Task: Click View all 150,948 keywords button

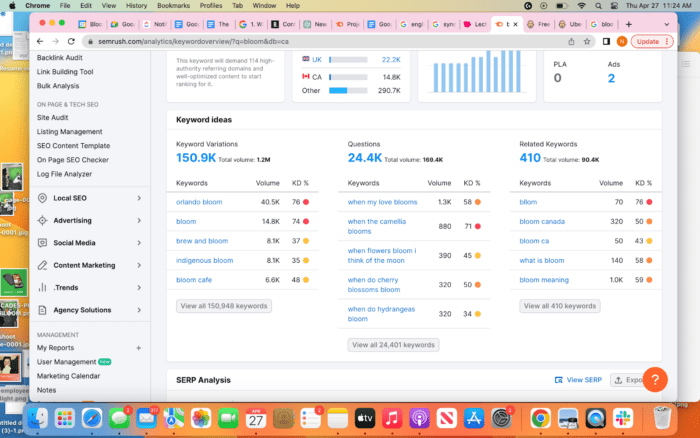Action: pyautogui.click(x=224, y=306)
